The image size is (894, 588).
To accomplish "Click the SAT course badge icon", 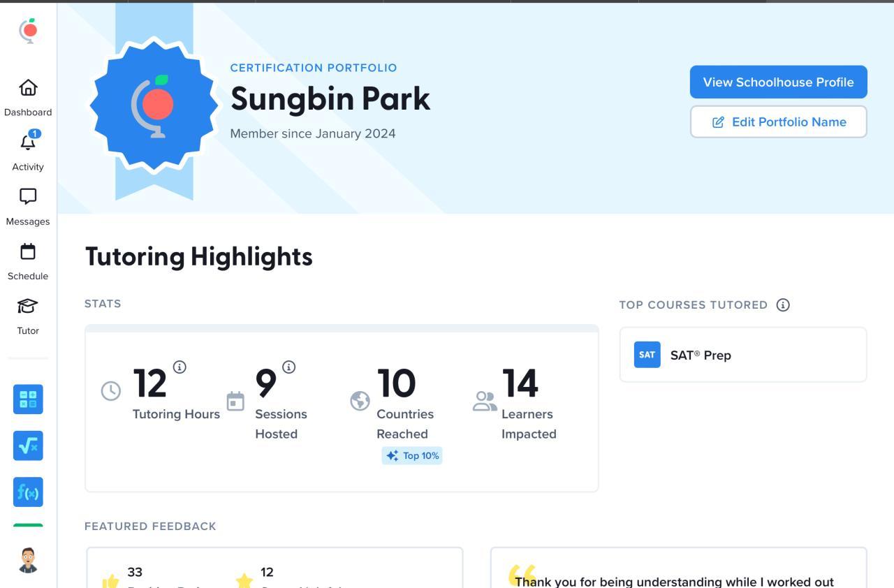I will coord(647,355).
